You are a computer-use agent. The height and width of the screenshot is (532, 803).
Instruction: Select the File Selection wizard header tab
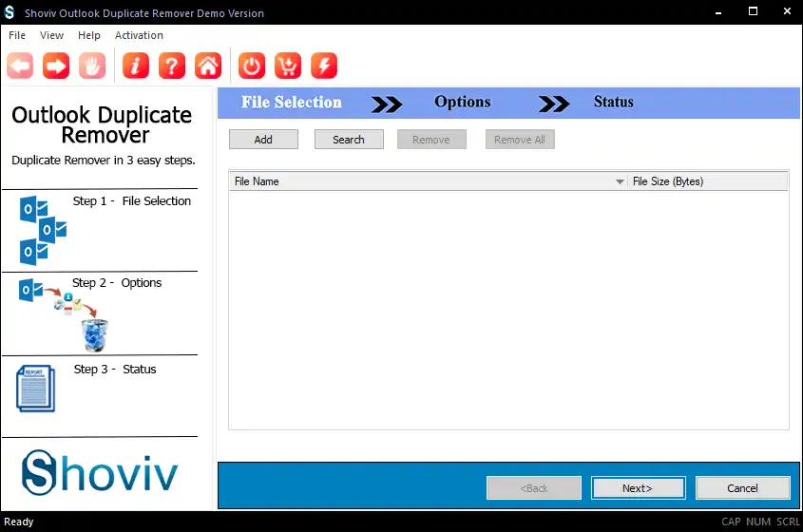292,102
